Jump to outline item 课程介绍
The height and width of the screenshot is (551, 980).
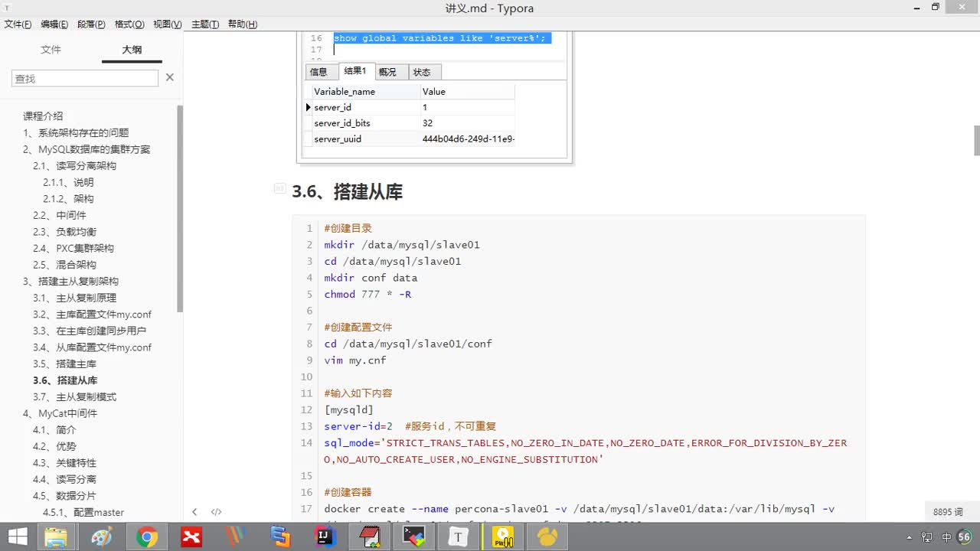click(x=43, y=116)
